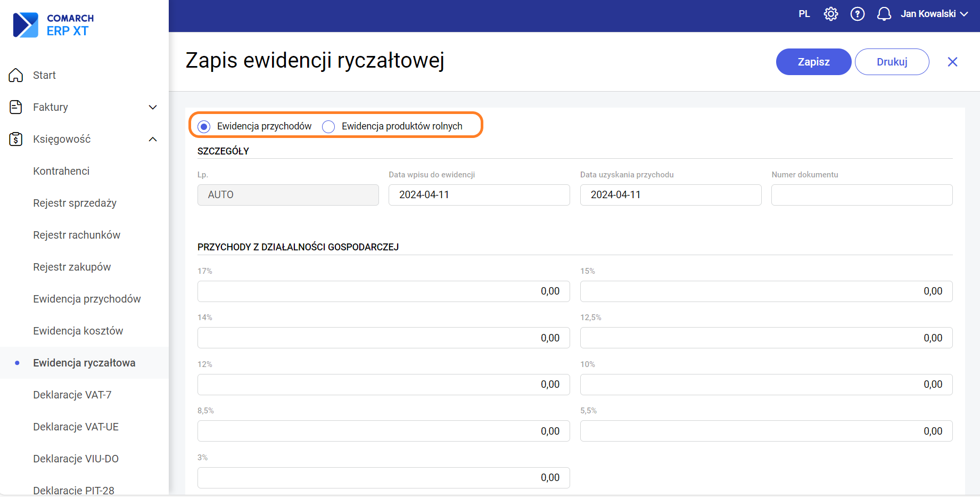The image size is (980, 497).
Task: Close the form with X icon
Action: click(x=952, y=62)
